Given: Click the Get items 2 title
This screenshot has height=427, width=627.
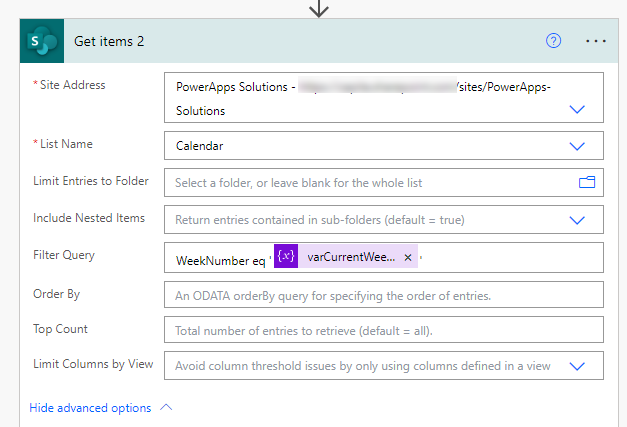Looking at the screenshot, I should 109,41.
